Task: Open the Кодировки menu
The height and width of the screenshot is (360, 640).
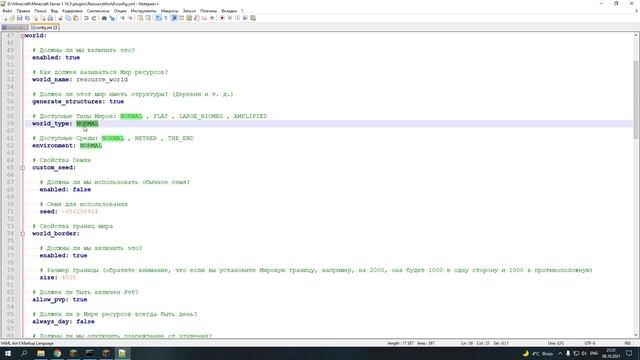Action: [x=72, y=11]
